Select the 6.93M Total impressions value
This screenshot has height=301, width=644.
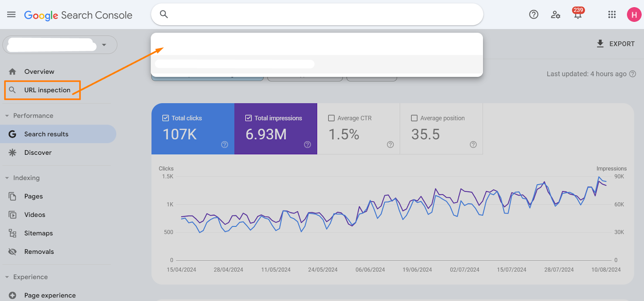[266, 134]
